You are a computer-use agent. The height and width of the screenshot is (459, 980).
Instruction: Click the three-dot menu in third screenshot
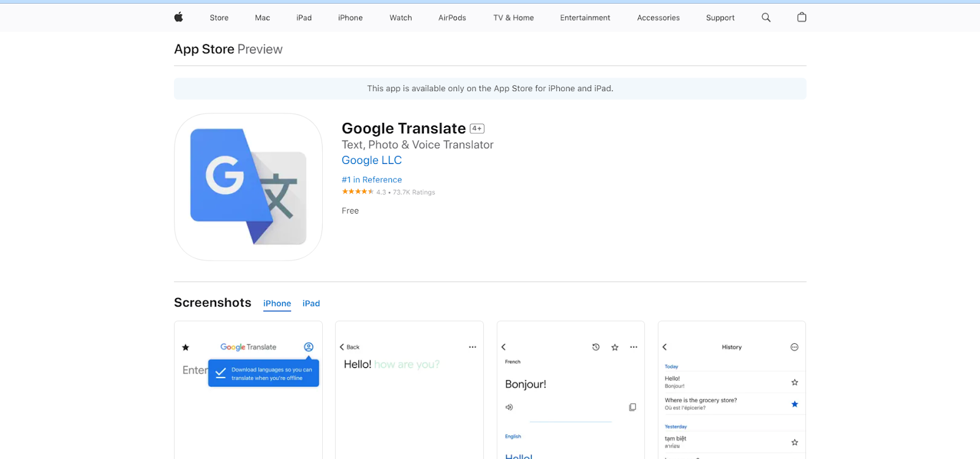point(634,347)
